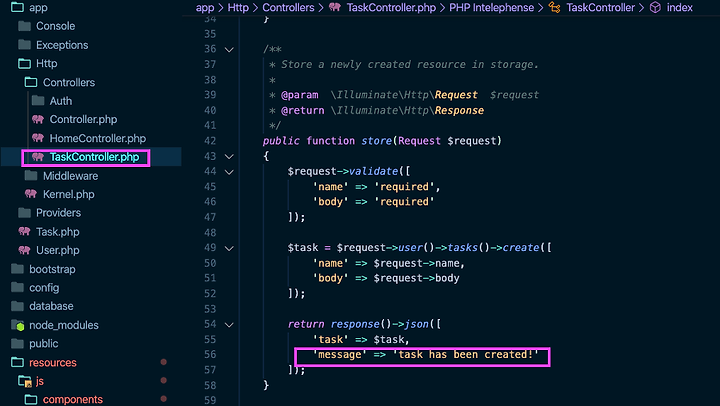Screen dimensions: 720x406
Task: Collapse the Controllers folder
Action: [x=69, y=82]
